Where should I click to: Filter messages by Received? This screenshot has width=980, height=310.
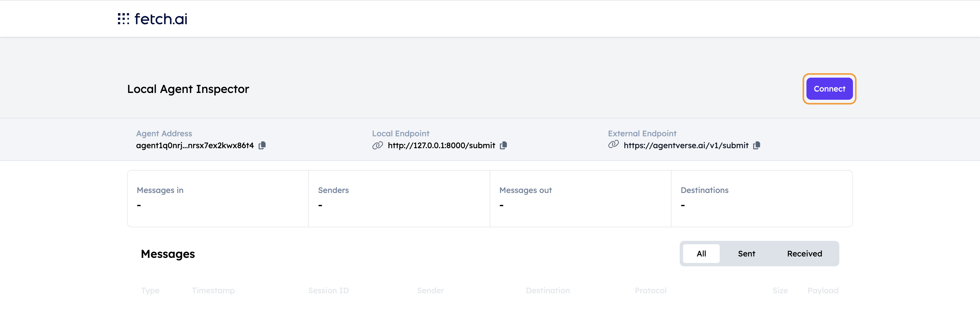point(804,254)
